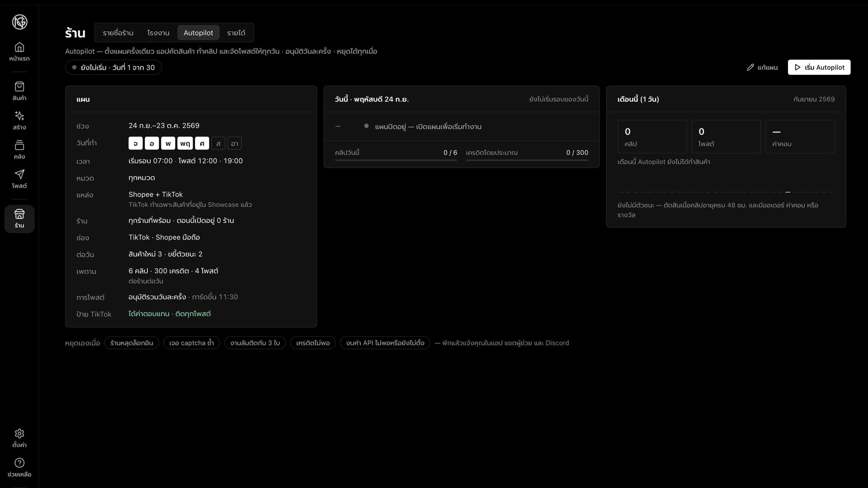Select the Autopilot tab
The image size is (868, 488).
[x=198, y=33]
